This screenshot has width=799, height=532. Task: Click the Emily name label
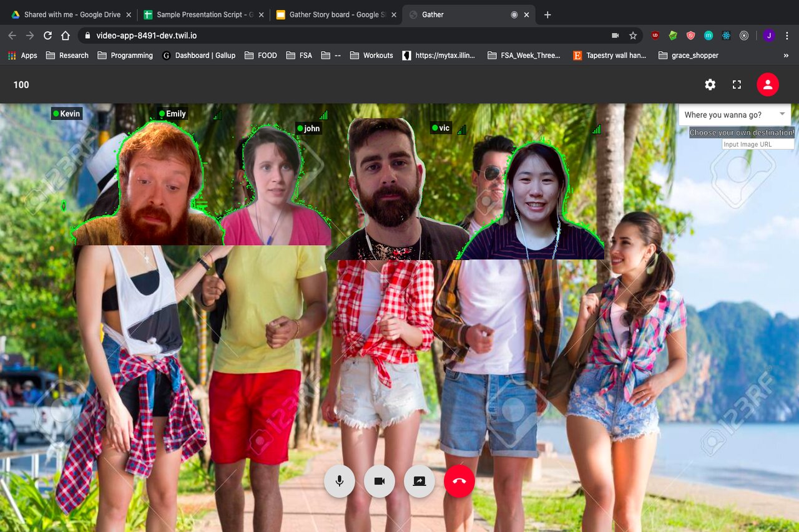click(x=172, y=114)
